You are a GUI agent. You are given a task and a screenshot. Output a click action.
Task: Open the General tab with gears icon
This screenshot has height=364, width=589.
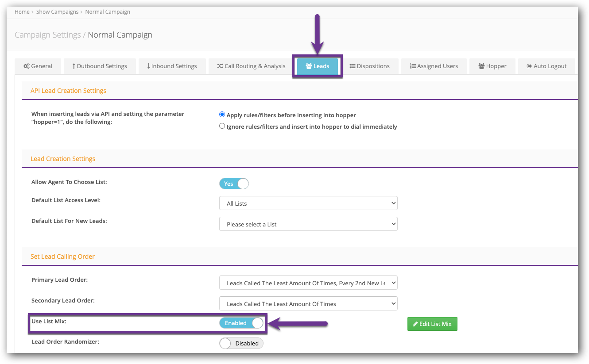tap(38, 66)
